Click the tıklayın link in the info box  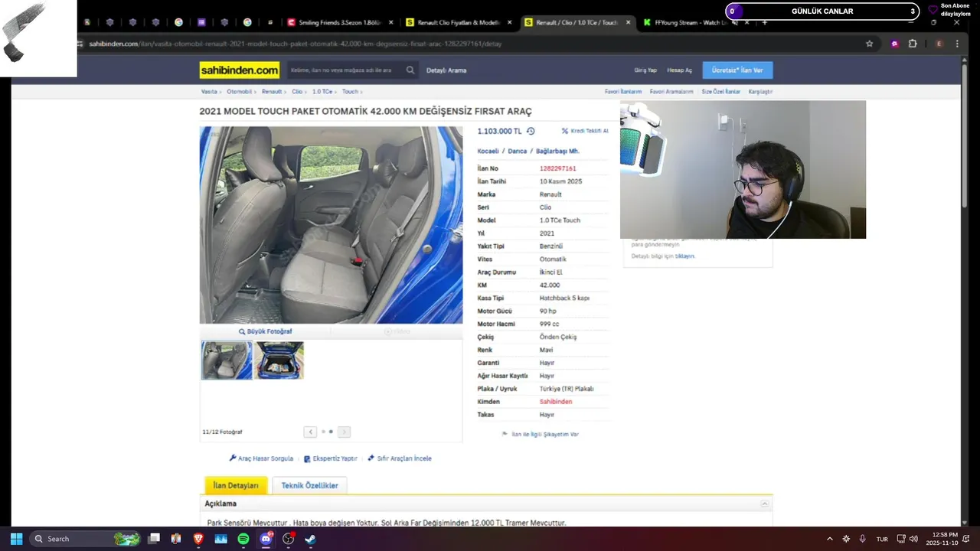pos(684,256)
